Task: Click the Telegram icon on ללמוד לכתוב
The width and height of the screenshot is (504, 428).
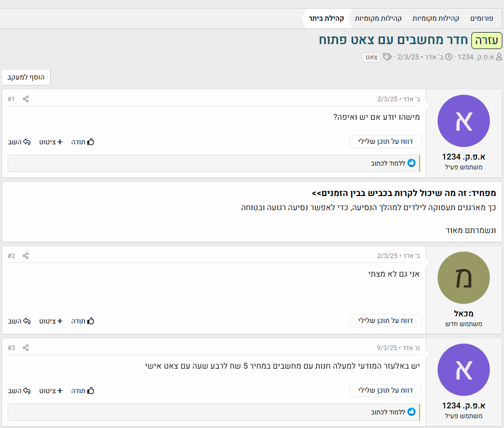Action: point(411,162)
